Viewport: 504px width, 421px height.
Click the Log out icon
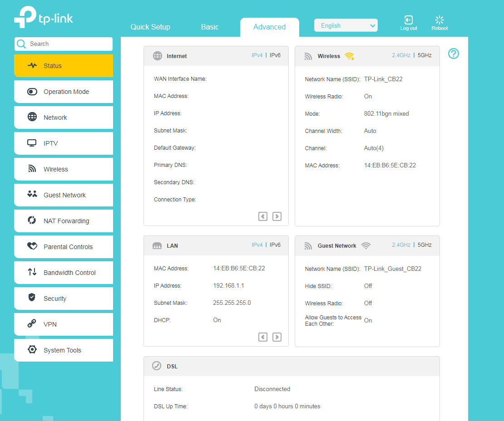[x=409, y=20]
